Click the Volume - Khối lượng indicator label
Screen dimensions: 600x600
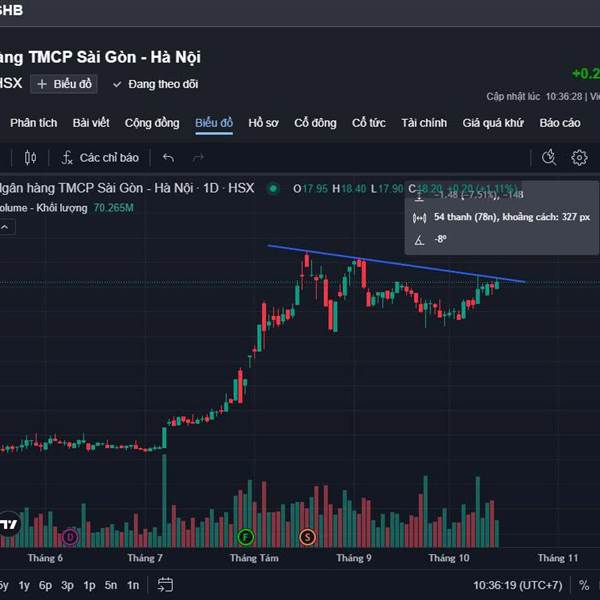(43, 208)
